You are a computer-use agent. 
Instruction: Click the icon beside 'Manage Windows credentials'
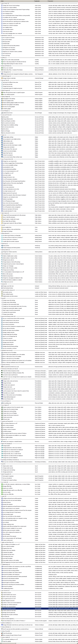(x=2, y=78)
